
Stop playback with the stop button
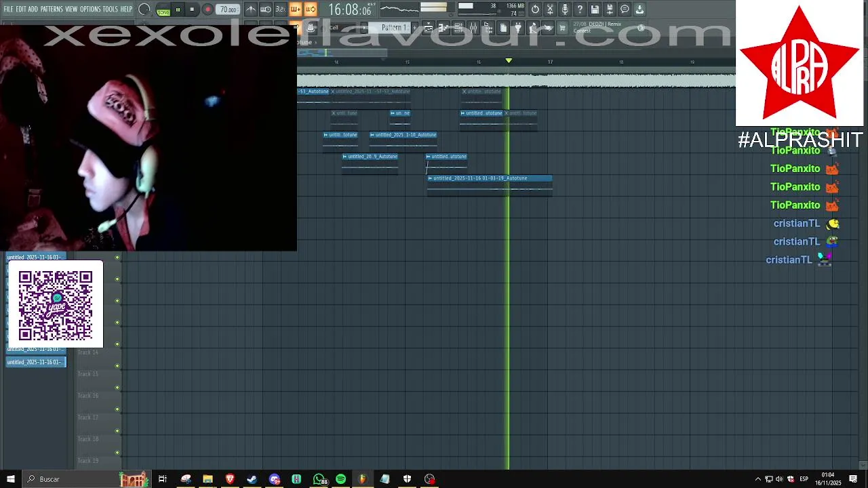point(192,9)
